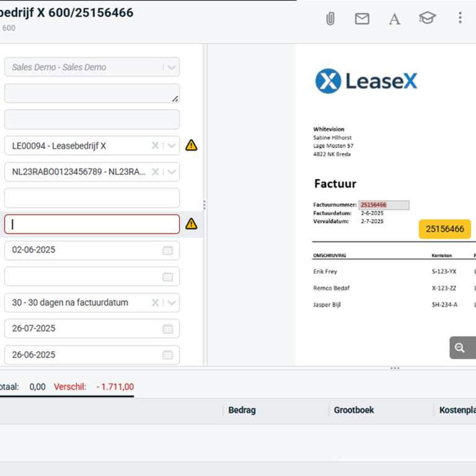The image size is (476, 476).
Task: Open calendar picker for 26-07-2025 date
Action: pos(168,328)
